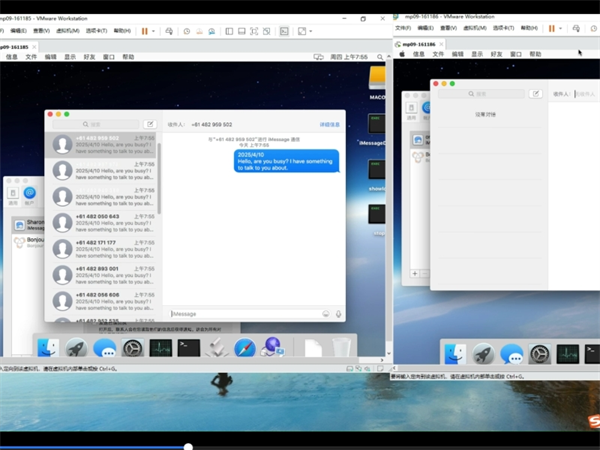Click the 详细信息 details link

click(329, 124)
